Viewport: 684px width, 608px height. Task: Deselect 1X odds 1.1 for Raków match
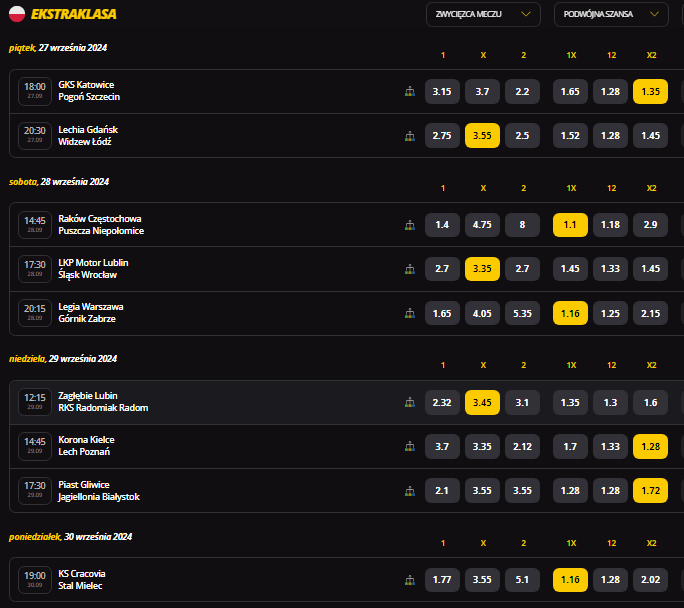tap(570, 225)
